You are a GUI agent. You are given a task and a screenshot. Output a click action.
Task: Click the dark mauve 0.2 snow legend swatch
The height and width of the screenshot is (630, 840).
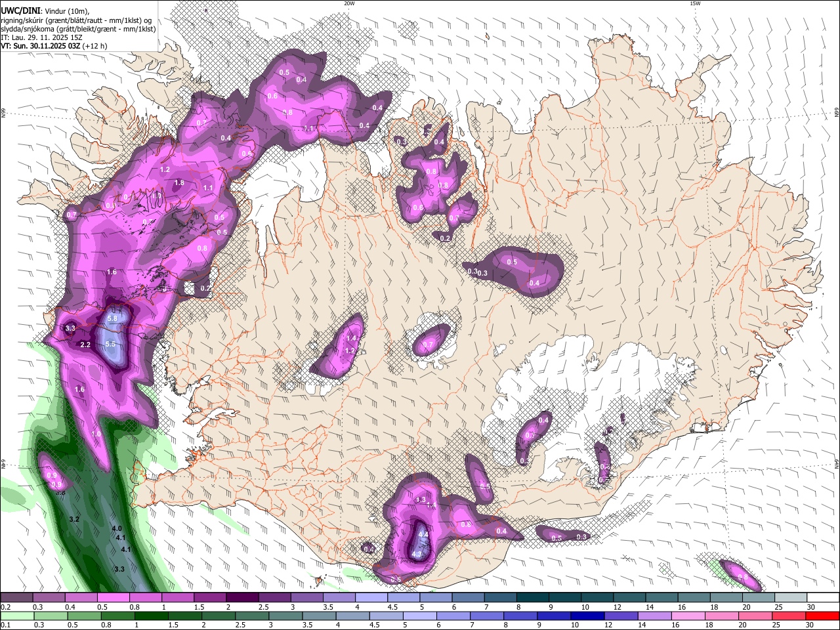[16, 597]
